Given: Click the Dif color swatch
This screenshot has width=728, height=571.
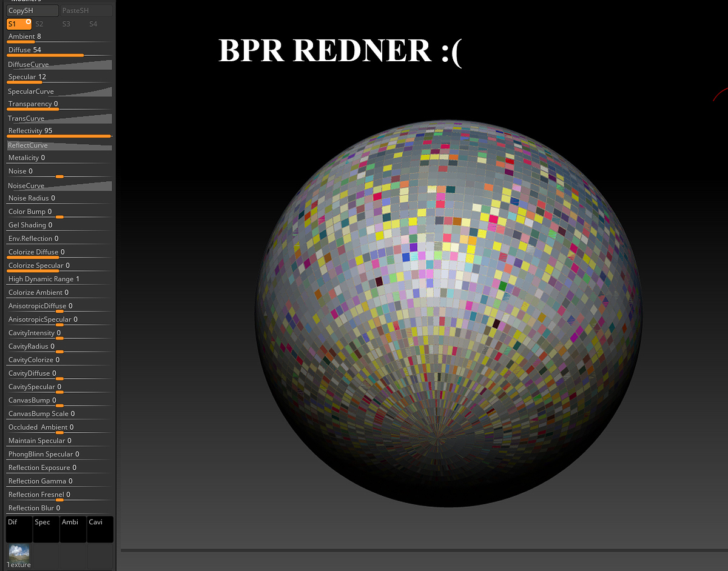Looking at the screenshot, I should 19,529.
